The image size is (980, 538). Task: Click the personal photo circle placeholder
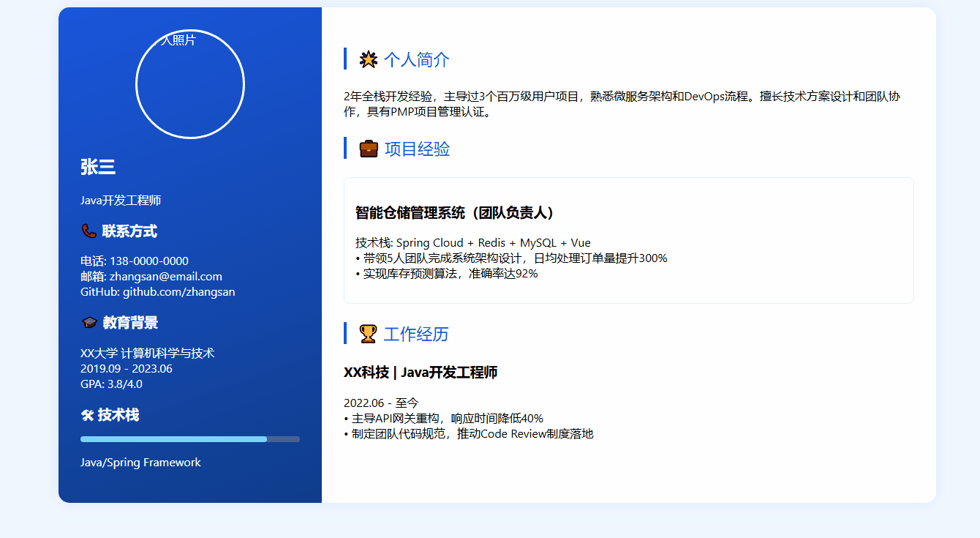click(190, 84)
